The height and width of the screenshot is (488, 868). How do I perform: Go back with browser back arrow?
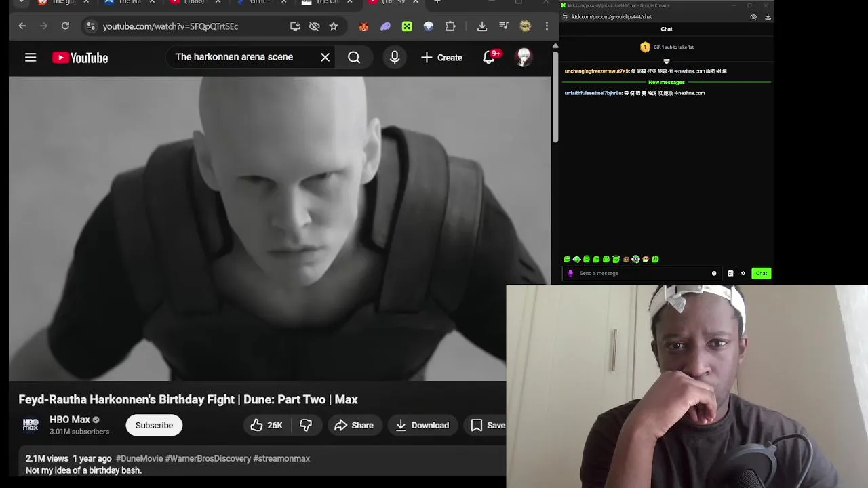coord(22,26)
